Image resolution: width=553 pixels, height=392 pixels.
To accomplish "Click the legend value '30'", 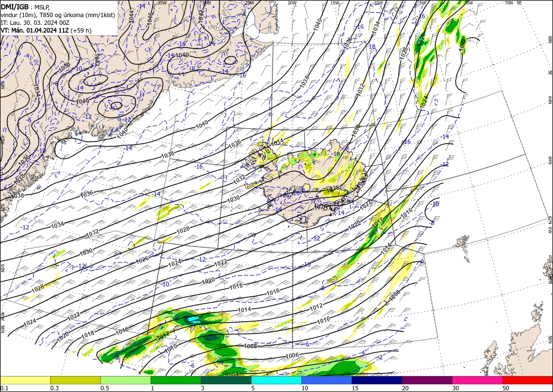I will click(456, 388).
